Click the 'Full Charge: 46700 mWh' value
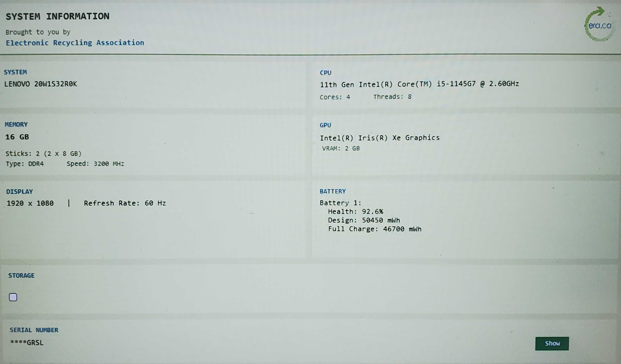The height and width of the screenshot is (364, 621). pos(375,229)
